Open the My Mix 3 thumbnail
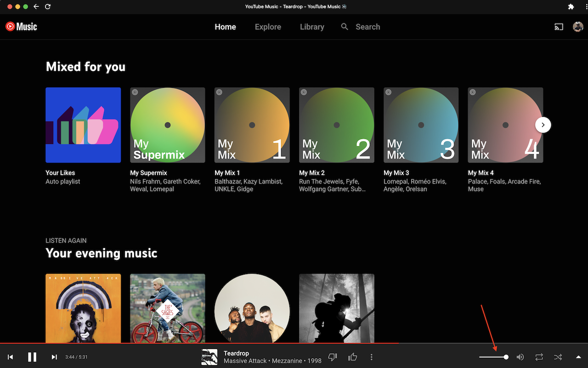This screenshot has width=588, height=368. tap(421, 125)
